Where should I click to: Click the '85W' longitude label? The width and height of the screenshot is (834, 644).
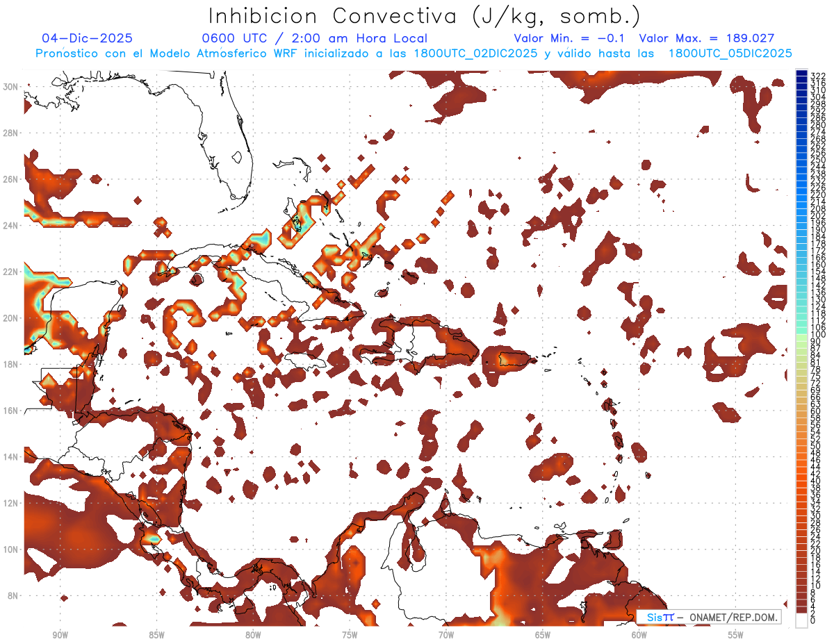156,635
